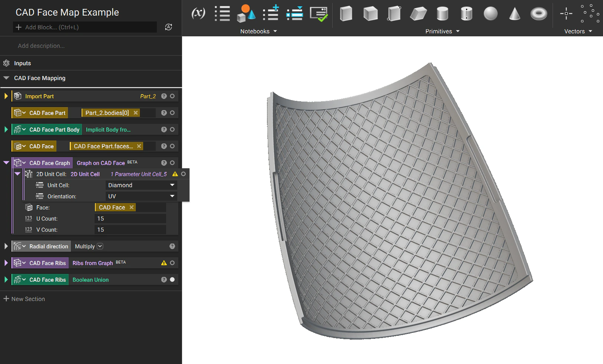This screenshot has width=603, height=364.
Task: Select the Sphere primitive tool
Action: 491,13
